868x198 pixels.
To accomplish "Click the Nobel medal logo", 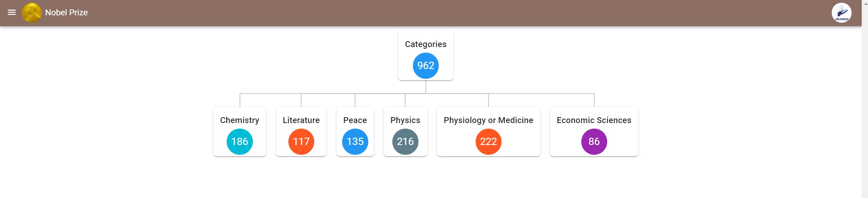I will (x=31, y=13).
